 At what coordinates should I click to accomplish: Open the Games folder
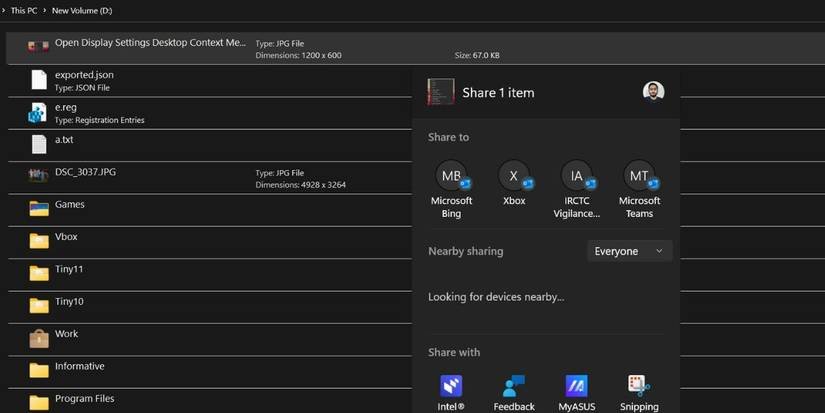(x=70, y=205)
